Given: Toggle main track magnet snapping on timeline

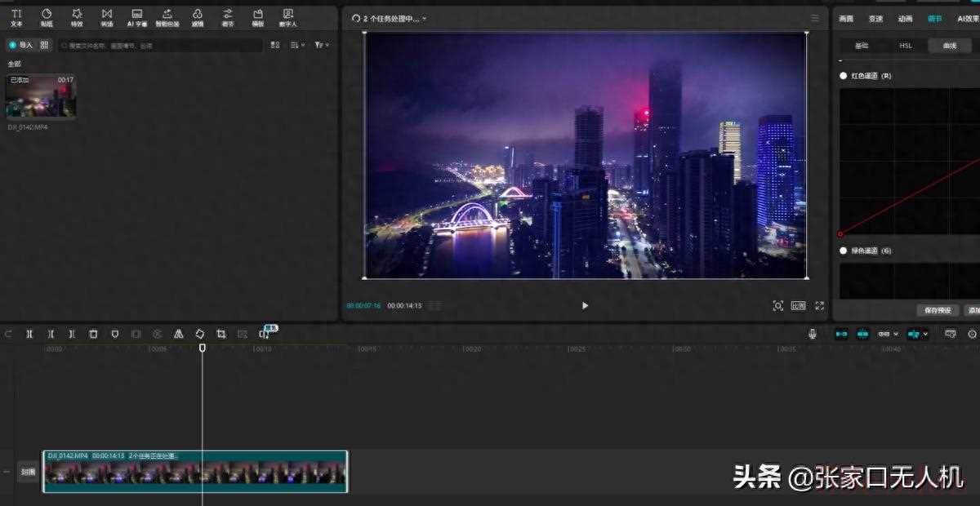Looking at the screenshot, I should click(x=841, y=334).
